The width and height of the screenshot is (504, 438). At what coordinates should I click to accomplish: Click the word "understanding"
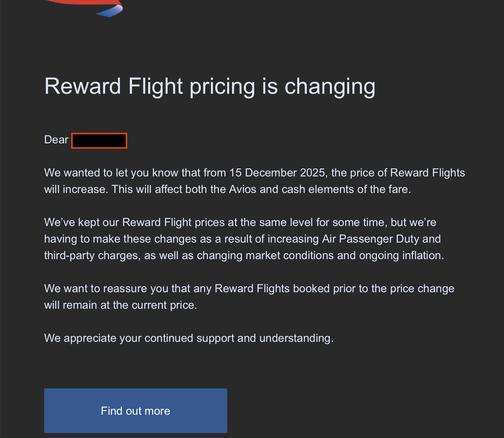tap(296, 338)
